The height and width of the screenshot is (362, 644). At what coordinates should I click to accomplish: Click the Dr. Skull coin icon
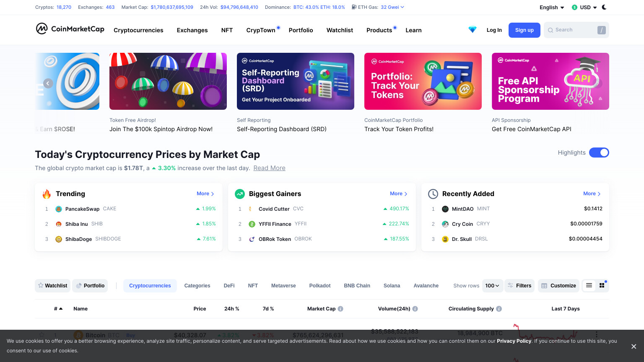point(445,239)
